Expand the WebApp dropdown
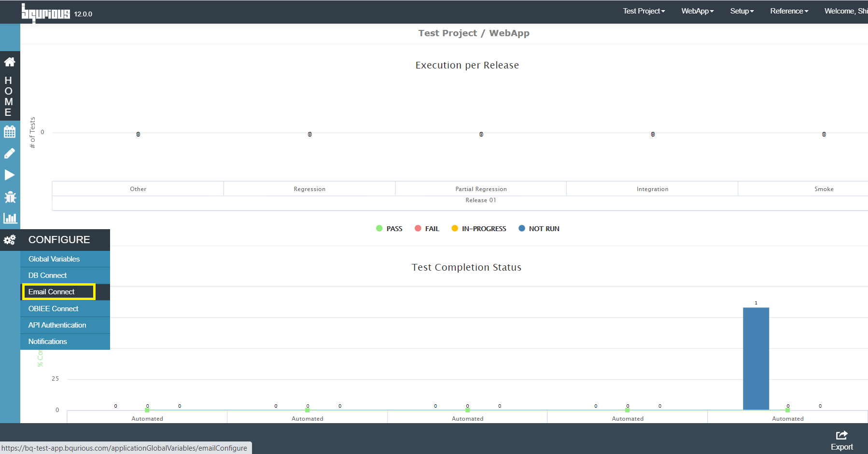 click(x=697, y=11)
